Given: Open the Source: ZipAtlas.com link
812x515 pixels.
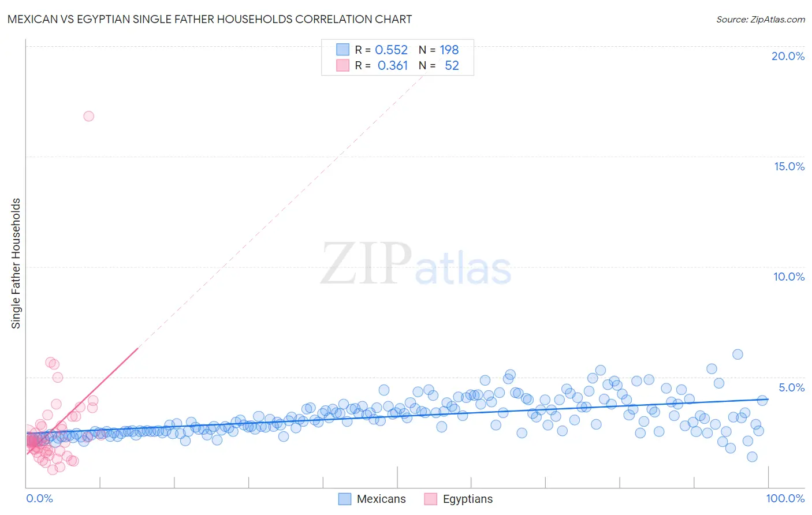Looking at the screenshot, I should 760,19.
